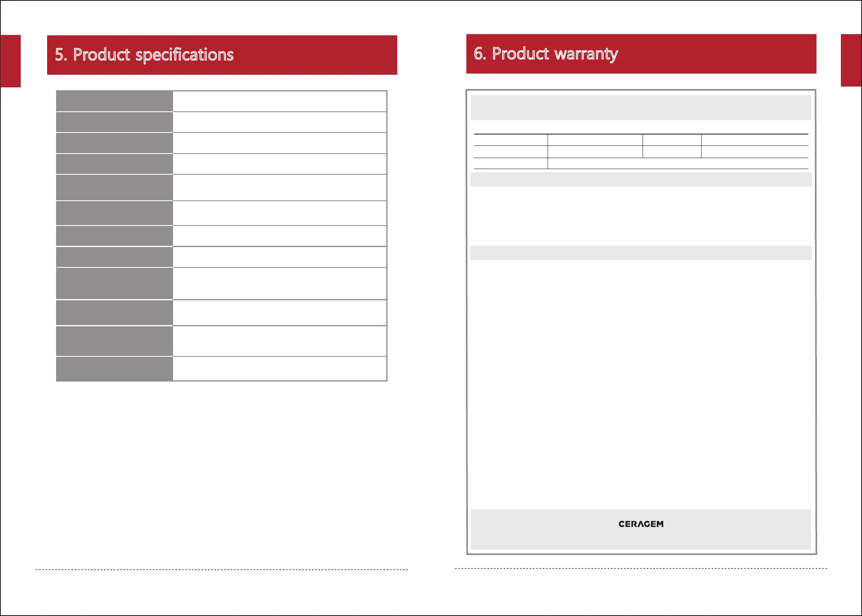Viewport: 862px width, 616px height.
Task: Click first cell of warranty form's top row
Action: click(x=510, y=140)
